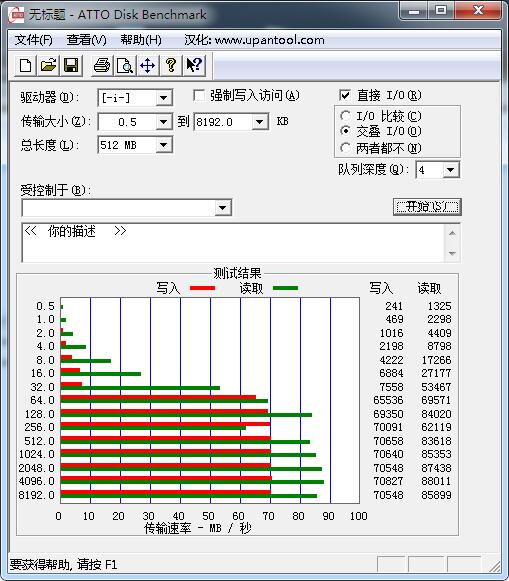
Task: Click the 写入 column header above results
Action: (381, 288)
